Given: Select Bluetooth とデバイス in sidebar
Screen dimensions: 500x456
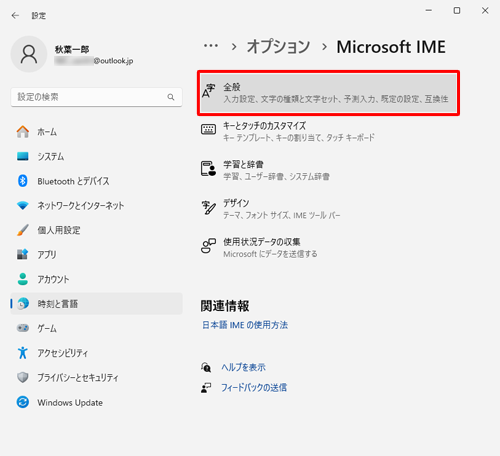Looking at the screenshot, I should point(96,181).
